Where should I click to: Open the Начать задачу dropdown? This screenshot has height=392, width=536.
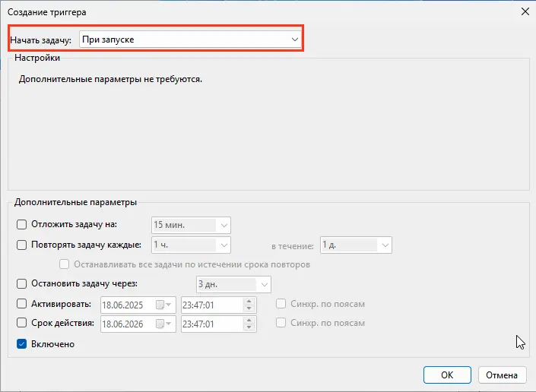(x=190, y=40)
